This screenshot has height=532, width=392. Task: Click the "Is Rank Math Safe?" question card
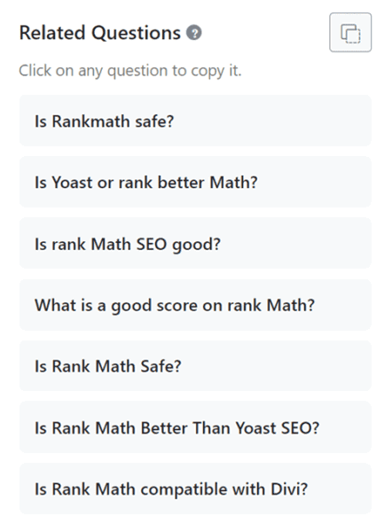(x=195, y=365)
